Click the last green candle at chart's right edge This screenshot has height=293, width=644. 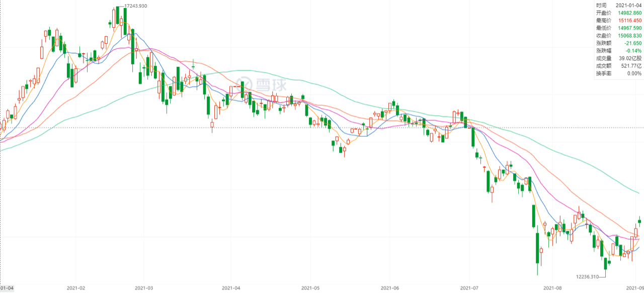click(x=639, y=220)
